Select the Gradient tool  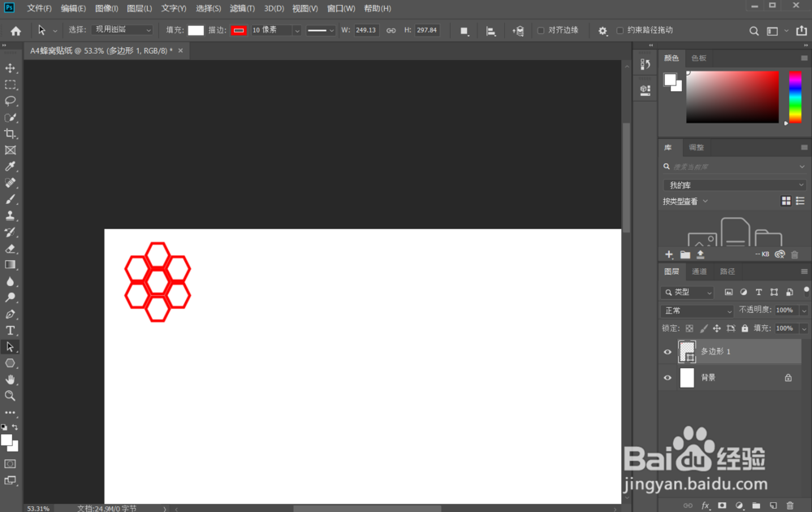click(x=11, y=265)
